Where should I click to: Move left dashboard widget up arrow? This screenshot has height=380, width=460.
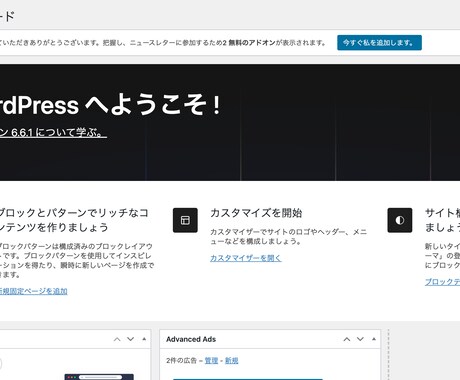117,339
